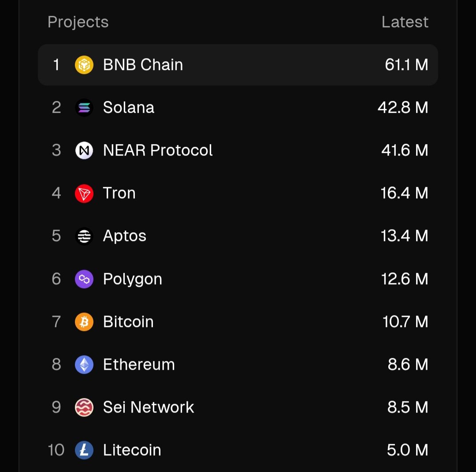
Task: Click the Ethereum diamond logo icon
Action: [84, 364]
